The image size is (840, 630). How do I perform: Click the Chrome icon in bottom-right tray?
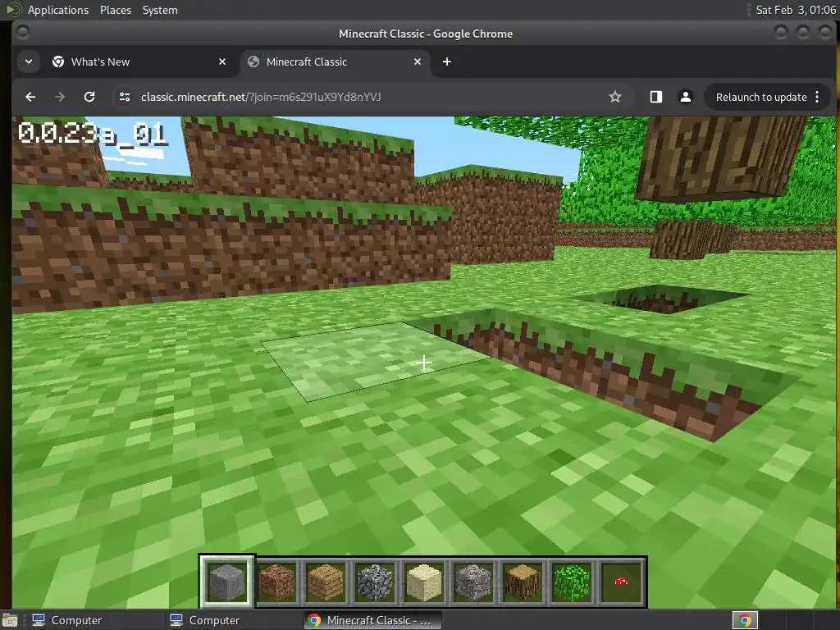coord(745,620)
